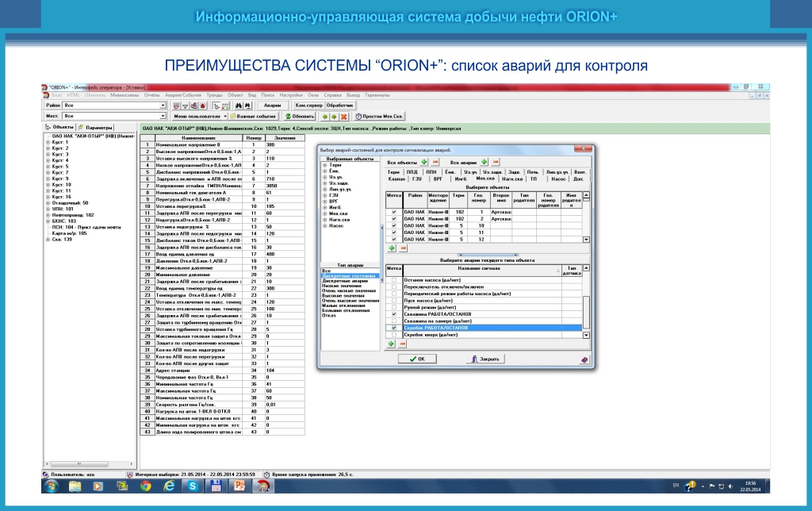
Task: Click the Windows Start button
Action: click(x=52, y=486)
